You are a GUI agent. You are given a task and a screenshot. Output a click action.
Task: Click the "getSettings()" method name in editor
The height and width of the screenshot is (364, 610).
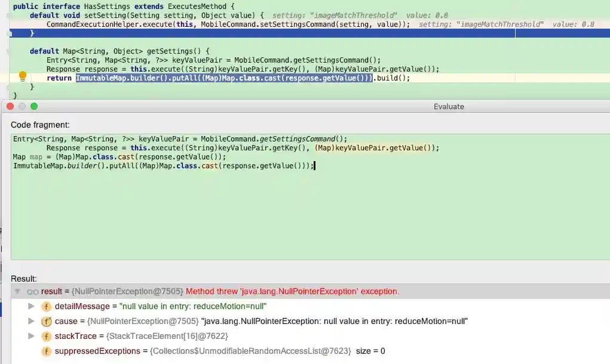(174, 51)
